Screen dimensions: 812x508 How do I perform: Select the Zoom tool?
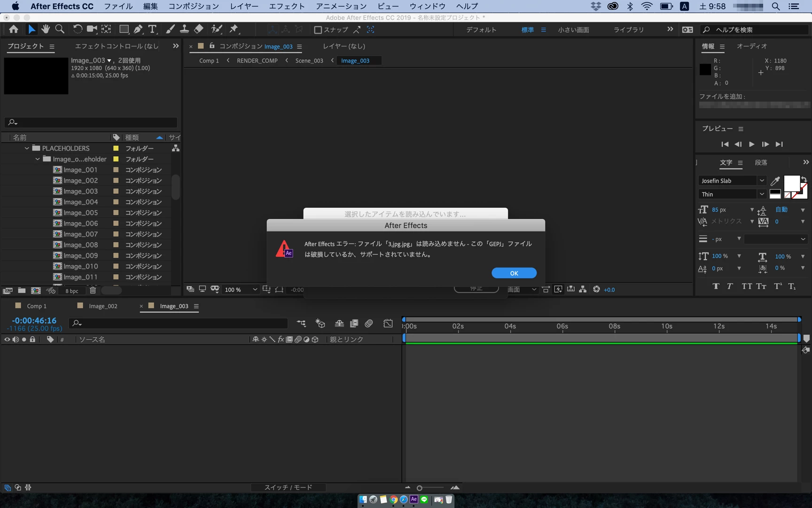60,29
